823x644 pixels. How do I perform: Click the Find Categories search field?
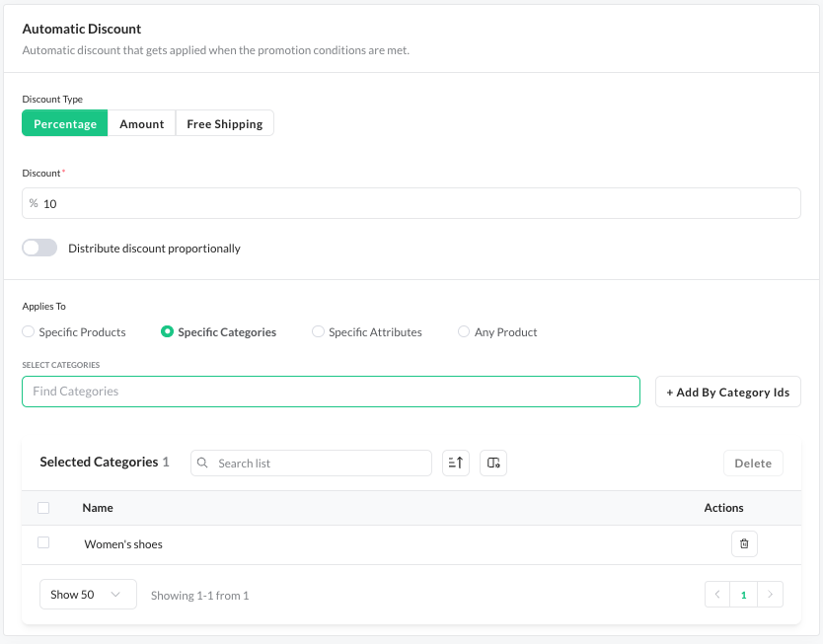point(332,392)
